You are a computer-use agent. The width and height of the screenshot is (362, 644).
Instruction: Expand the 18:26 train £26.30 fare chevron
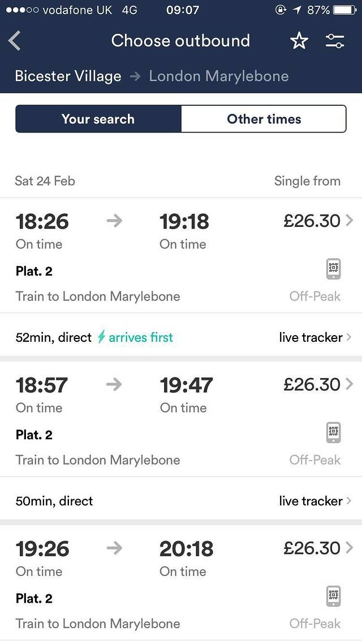point(349,221)
